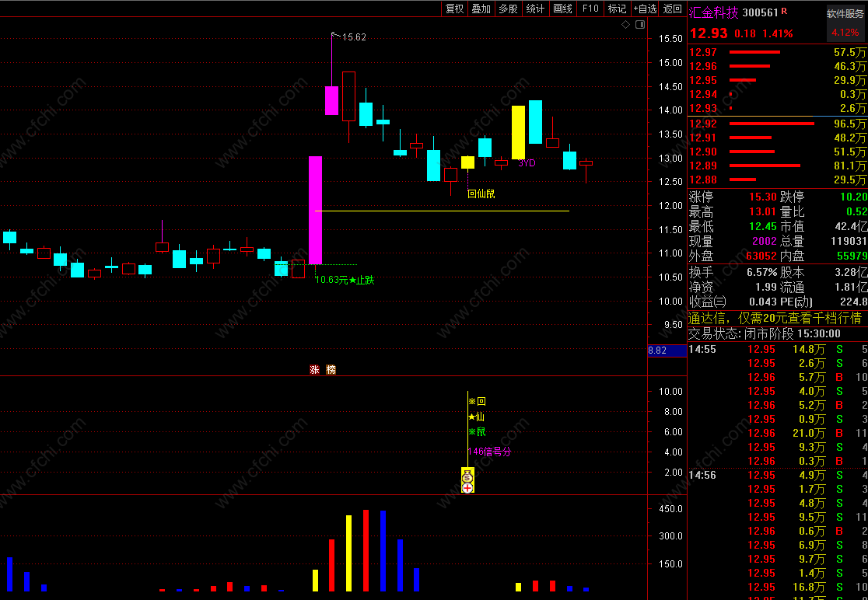Viewport: 868px width, 600px height.
Task: Click the 3YD label on chart
Action: point(527,163)
